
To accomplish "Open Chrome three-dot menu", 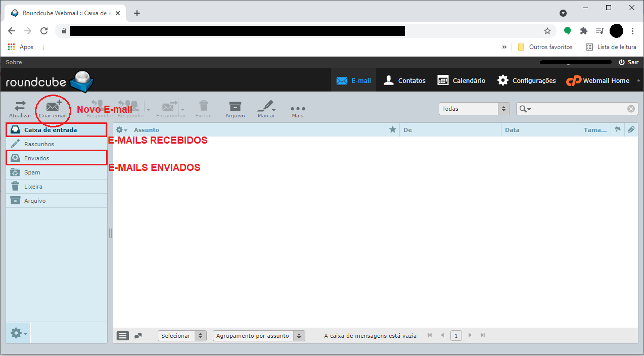I will pyautogui.click(x=633, y=31).
